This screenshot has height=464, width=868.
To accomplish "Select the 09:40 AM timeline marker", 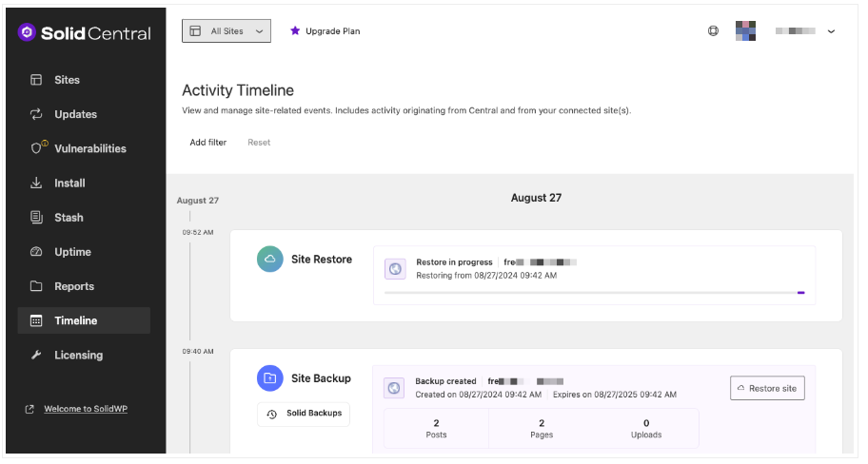I will click(198, 352).
